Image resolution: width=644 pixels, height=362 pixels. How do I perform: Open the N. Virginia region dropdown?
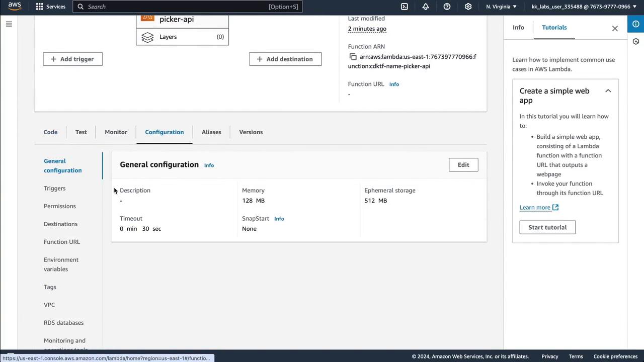[501, 7]
